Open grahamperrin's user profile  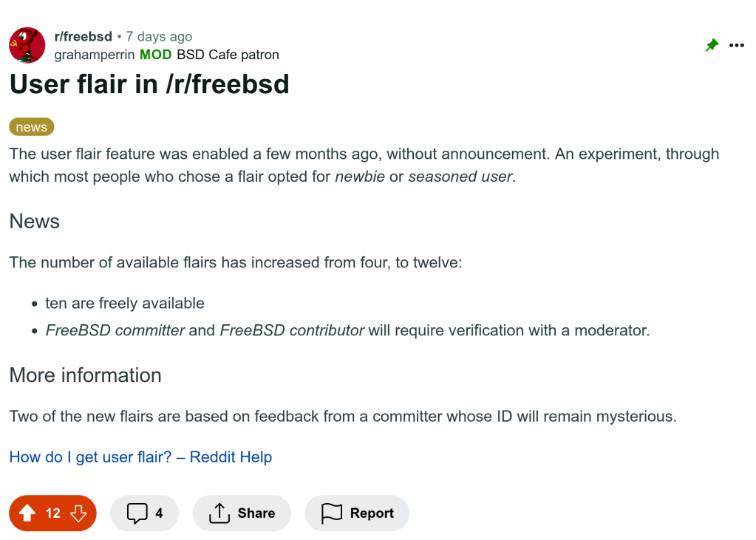coord(95,55)
